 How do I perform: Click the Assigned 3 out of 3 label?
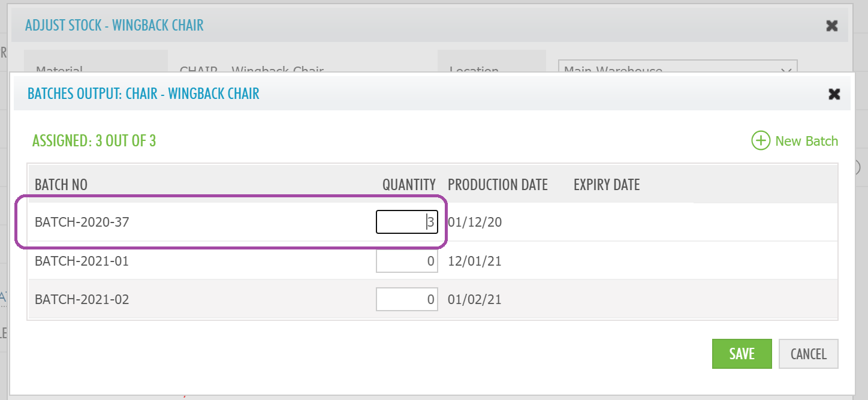pyautogui.click(x=94, y=141)
